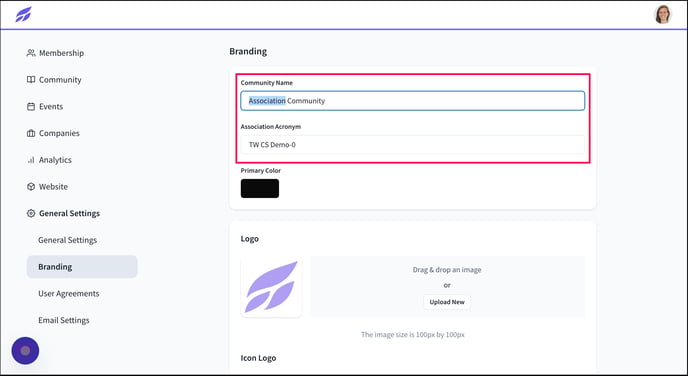
Task: Click into the Community Name field
Action: 412,101
